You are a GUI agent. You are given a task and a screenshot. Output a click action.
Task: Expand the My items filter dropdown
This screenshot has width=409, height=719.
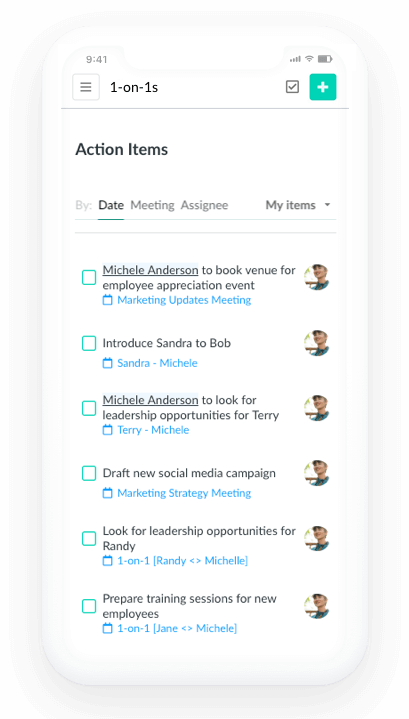tap(298, 205)
